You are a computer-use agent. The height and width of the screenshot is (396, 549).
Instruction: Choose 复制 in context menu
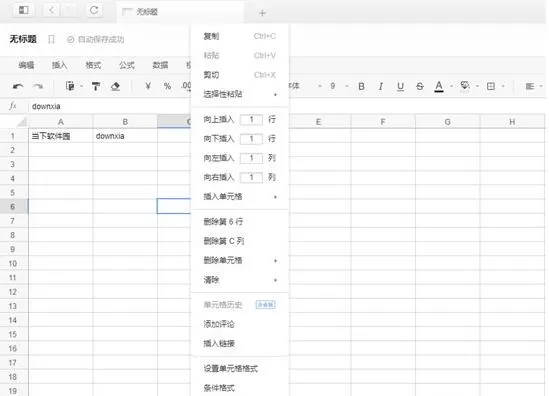(x=240, y=36)
